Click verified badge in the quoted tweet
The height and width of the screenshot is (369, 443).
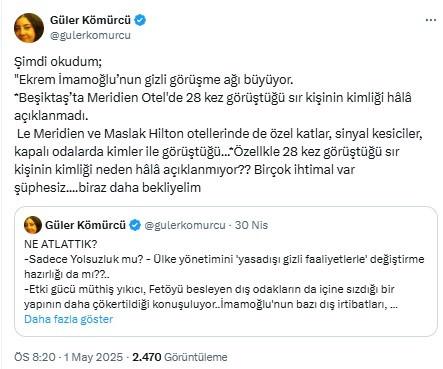click(x=135, y=225)
